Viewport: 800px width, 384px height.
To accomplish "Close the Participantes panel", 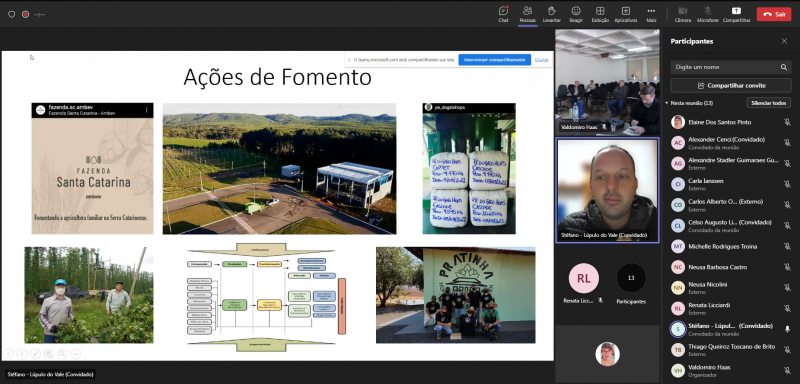I will [784, 41].
